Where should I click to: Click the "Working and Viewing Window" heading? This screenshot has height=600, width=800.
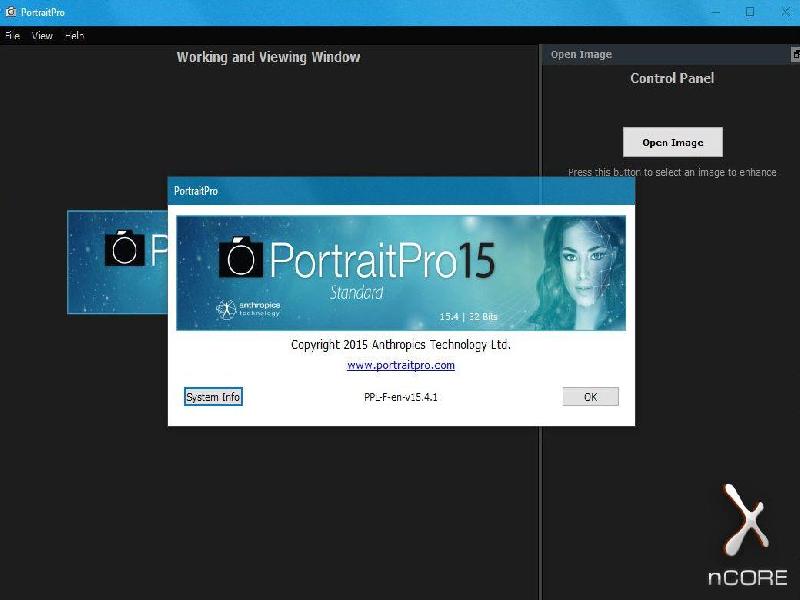pos(268,57)
